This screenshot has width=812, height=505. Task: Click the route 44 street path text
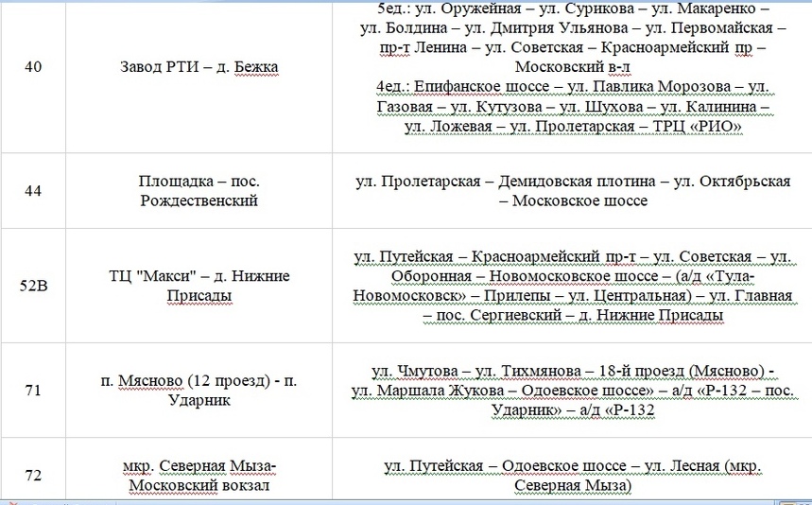coord(573,191)
